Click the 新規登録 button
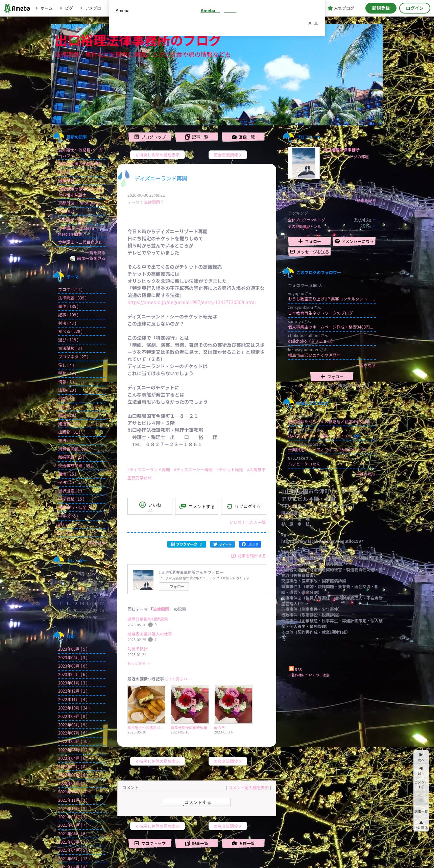The width and height of the screenshot is (434, 868). pos(381,8)
